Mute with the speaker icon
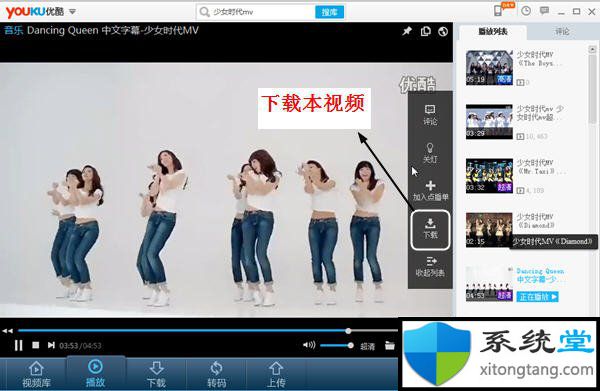600x391 pixels. pyautogui.click(x=309, y=345)
